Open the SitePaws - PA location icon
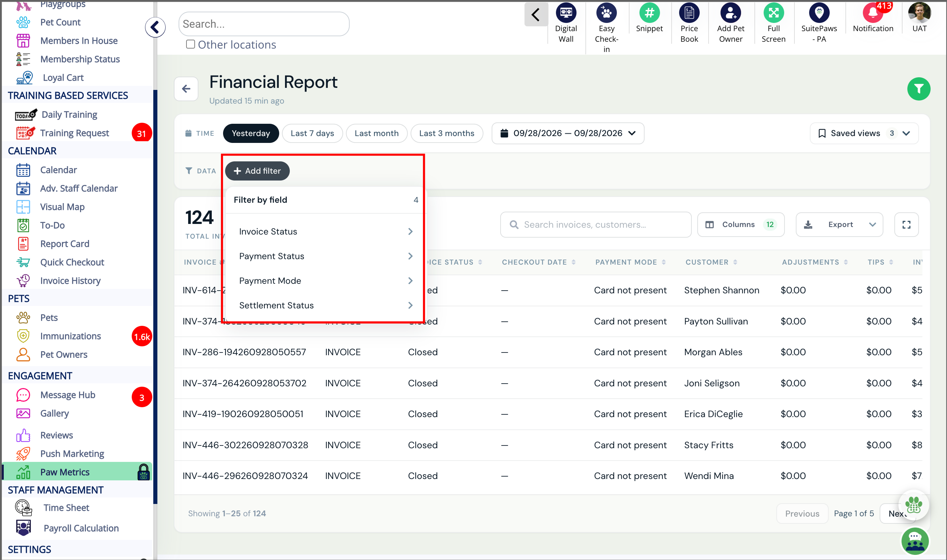The height and width of the screenshot is (560, 947). tap(819, 13)
